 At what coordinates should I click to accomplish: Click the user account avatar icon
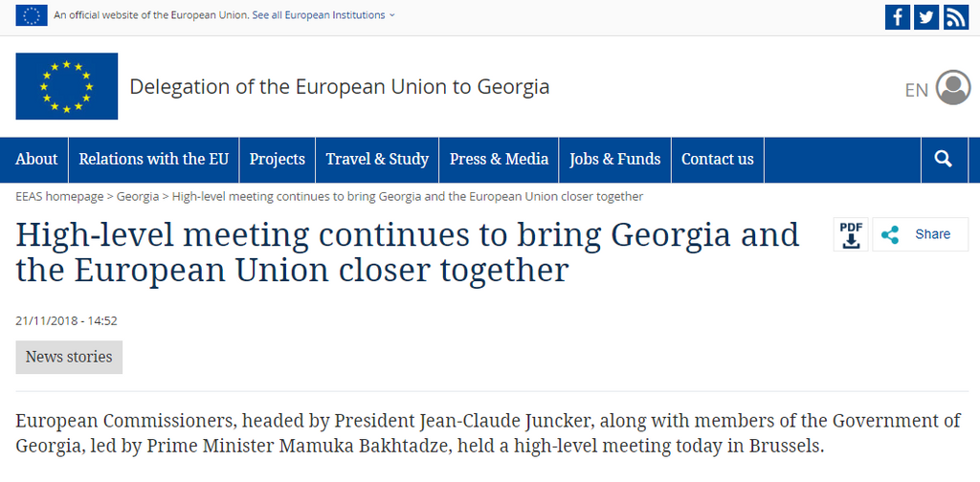tap(953, 88)
